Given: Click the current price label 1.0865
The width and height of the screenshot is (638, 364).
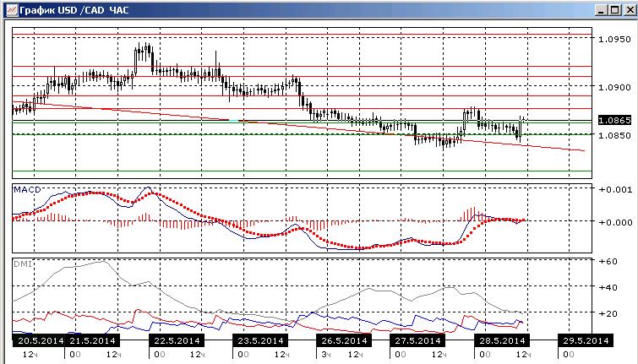Looking at the screenshot, I should point(615,120).
